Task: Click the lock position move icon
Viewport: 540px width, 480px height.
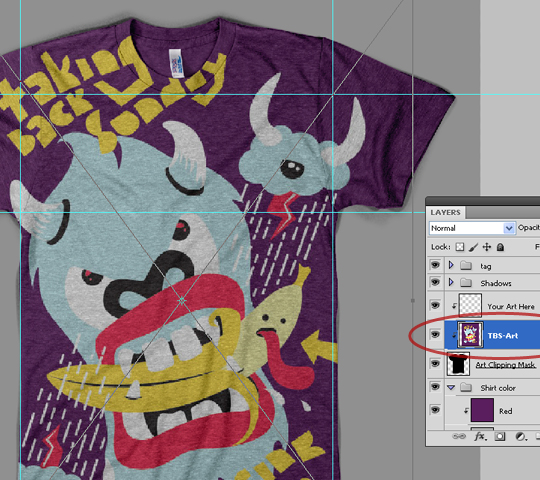Action: click(x=487, y=247)
